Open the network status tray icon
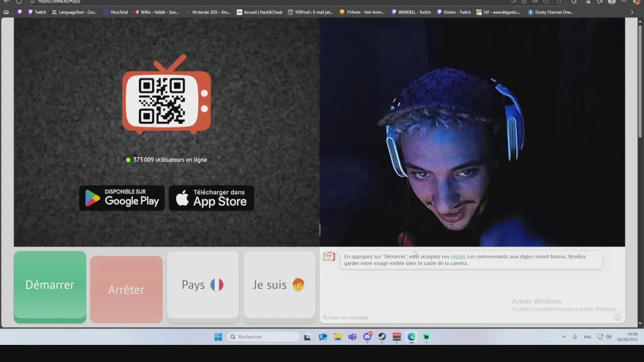Image resolution: width=644 pixels, height=362 pixels. click(x=600, y=337)
